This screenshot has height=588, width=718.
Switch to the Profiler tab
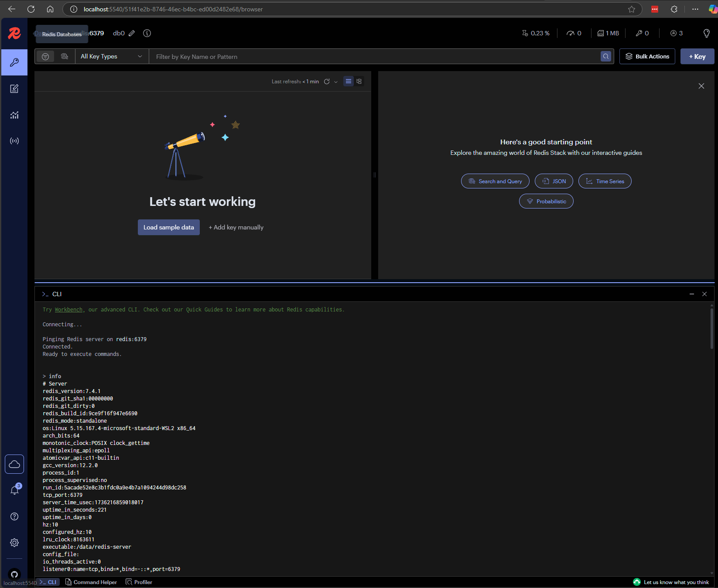point(139,582)
